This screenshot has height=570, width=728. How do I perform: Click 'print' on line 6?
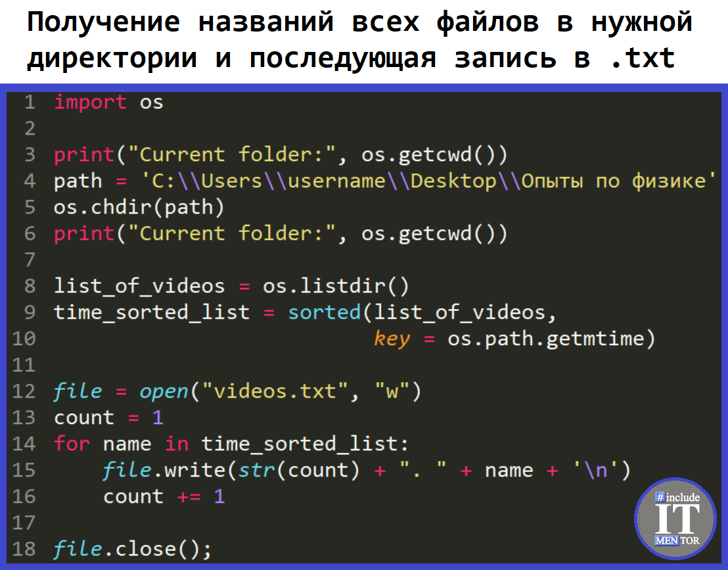84,233
